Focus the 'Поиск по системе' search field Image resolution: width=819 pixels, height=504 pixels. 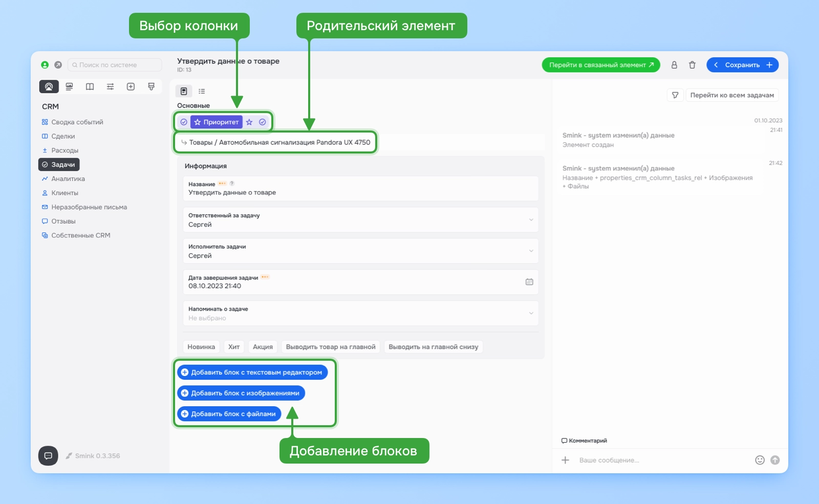coord(115,65)
